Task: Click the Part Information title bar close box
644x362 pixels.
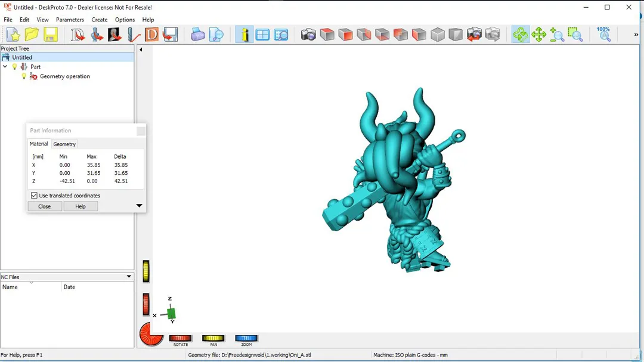Action: coord(141,131)
